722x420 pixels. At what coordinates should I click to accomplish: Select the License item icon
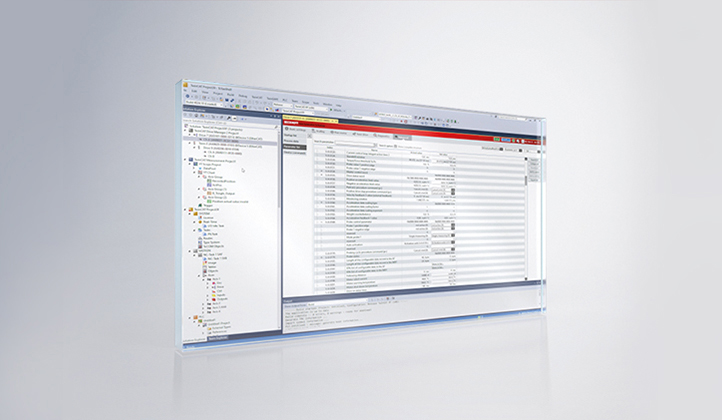click(200, 217)
